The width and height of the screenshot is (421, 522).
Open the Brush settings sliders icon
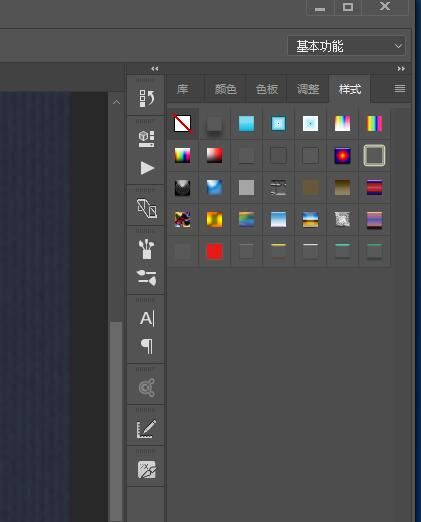click(x=146, y=278)
